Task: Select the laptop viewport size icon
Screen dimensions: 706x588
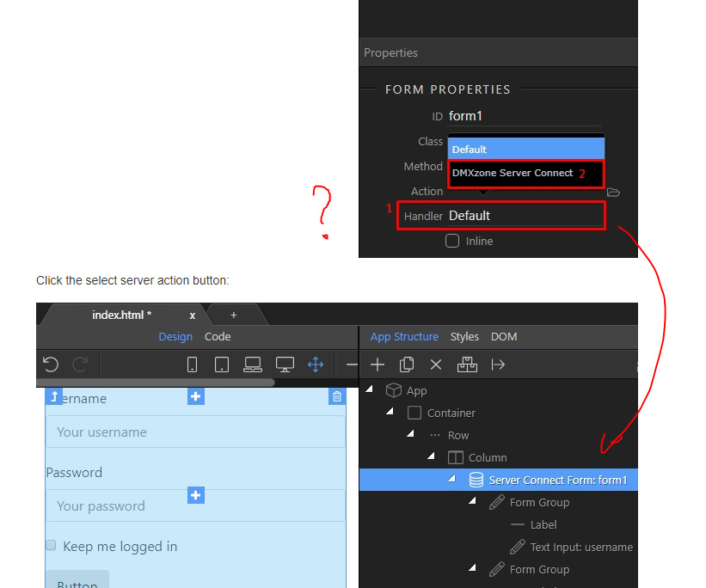Action: 252,364
